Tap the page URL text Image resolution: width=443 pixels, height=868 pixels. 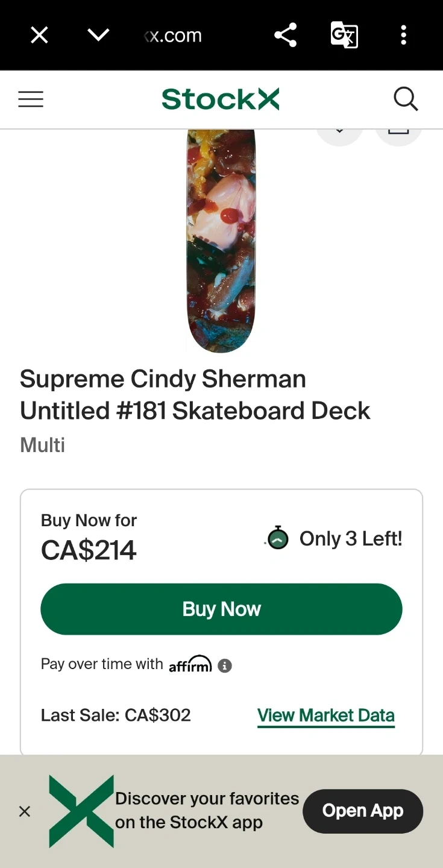coord(174,36)
